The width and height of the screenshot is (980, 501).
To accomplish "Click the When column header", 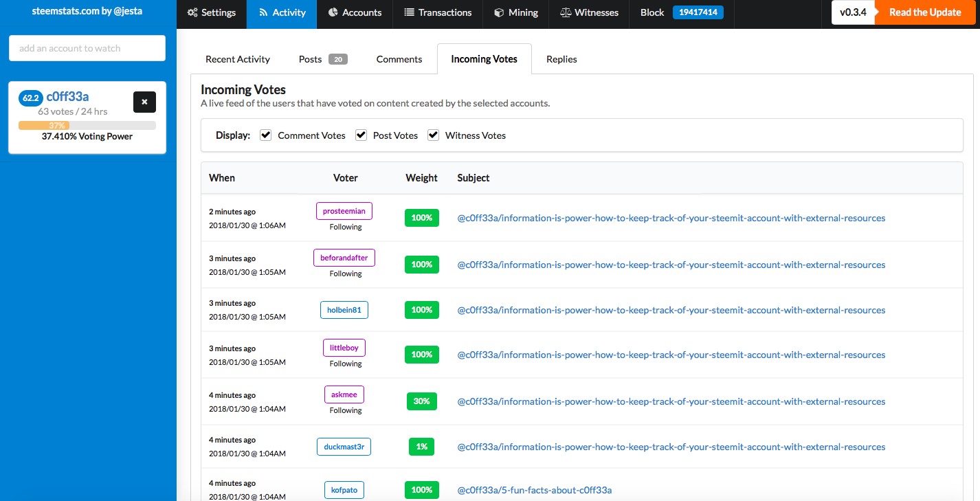I will [222, 178].
